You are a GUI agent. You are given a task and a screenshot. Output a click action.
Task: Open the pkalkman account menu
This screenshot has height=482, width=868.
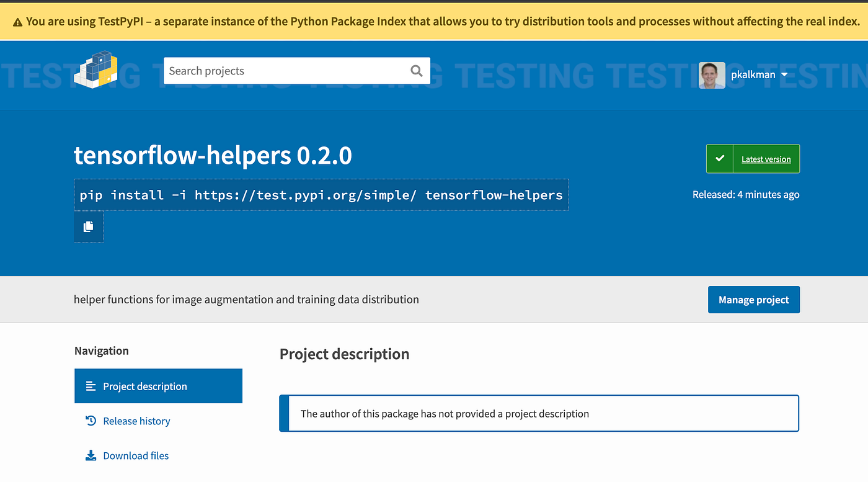click(x=753, y=75)
